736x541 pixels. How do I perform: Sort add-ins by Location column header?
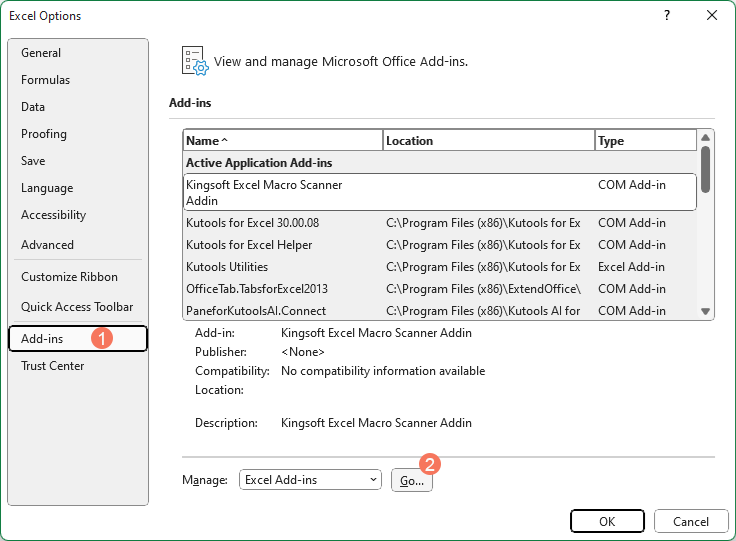pos(488,141)
